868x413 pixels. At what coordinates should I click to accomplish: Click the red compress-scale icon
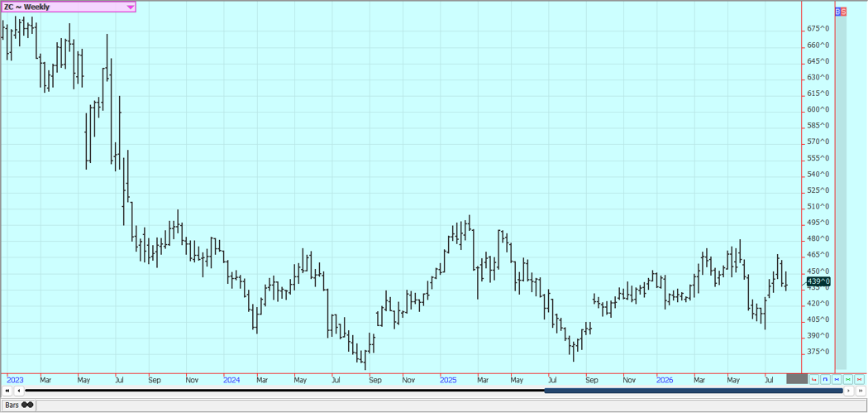(x=859, y=379)
